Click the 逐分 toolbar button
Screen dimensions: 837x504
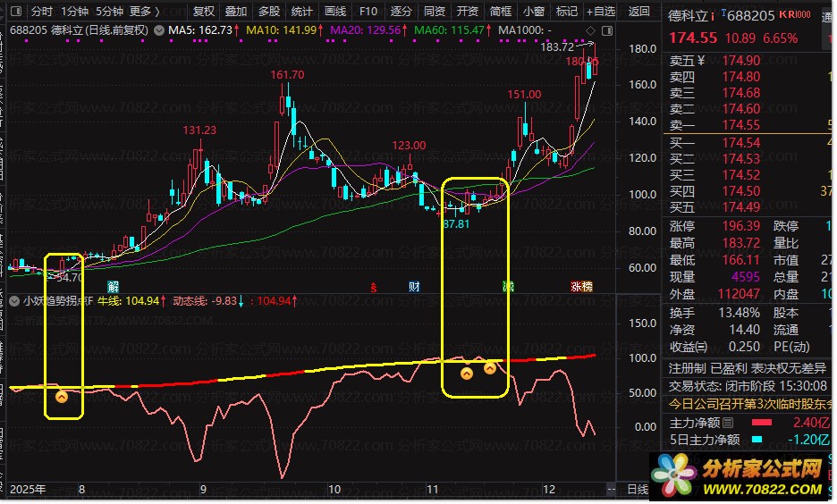point(401,11)
